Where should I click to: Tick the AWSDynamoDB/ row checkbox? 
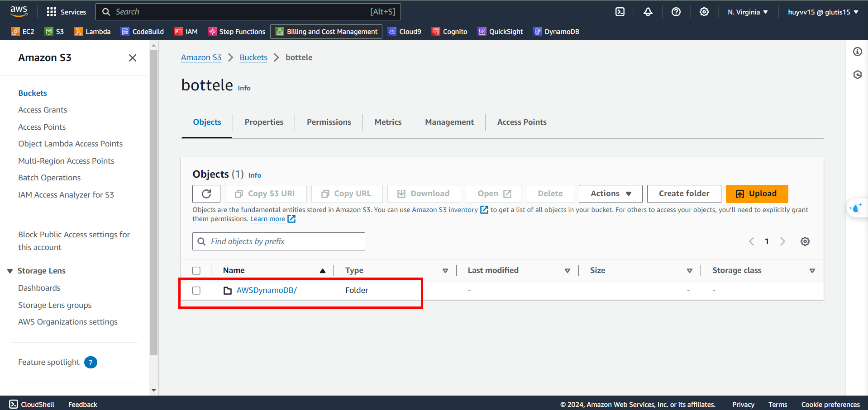(196, 291)
